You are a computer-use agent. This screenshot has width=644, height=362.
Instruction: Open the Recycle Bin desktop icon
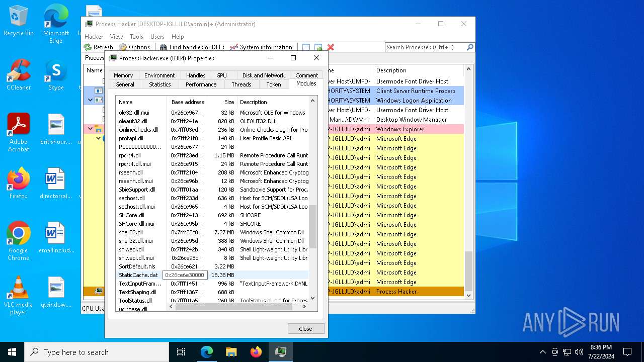click(x=18, y=21)
